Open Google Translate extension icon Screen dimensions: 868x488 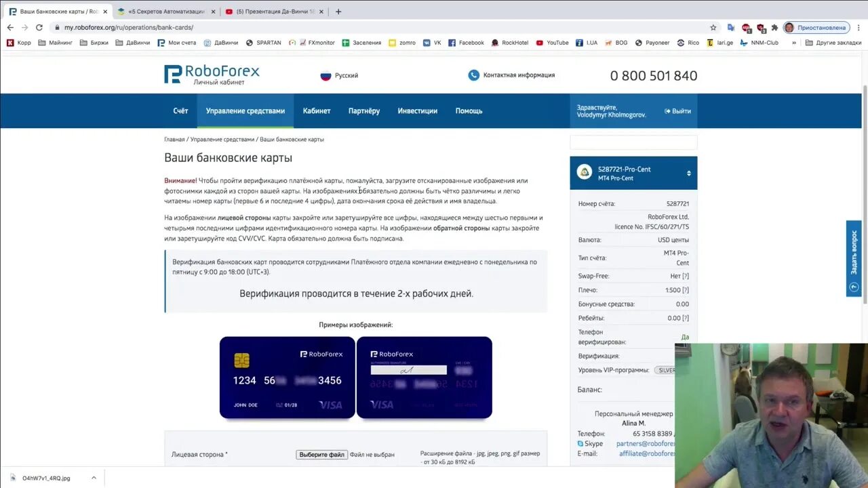tap(730, 27)
